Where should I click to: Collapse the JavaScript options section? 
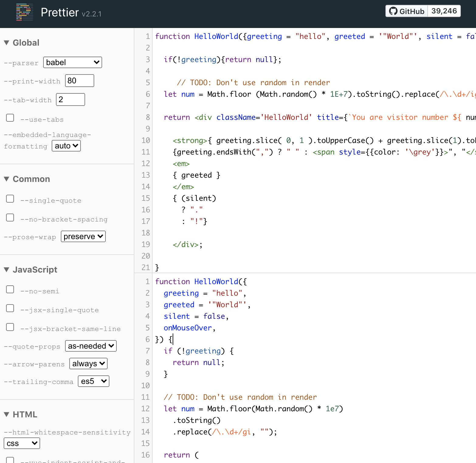point(30,270)
